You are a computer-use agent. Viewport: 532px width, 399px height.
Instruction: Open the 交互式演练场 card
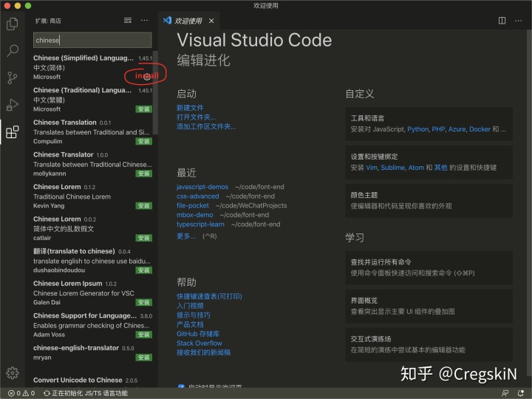[429, 344]
